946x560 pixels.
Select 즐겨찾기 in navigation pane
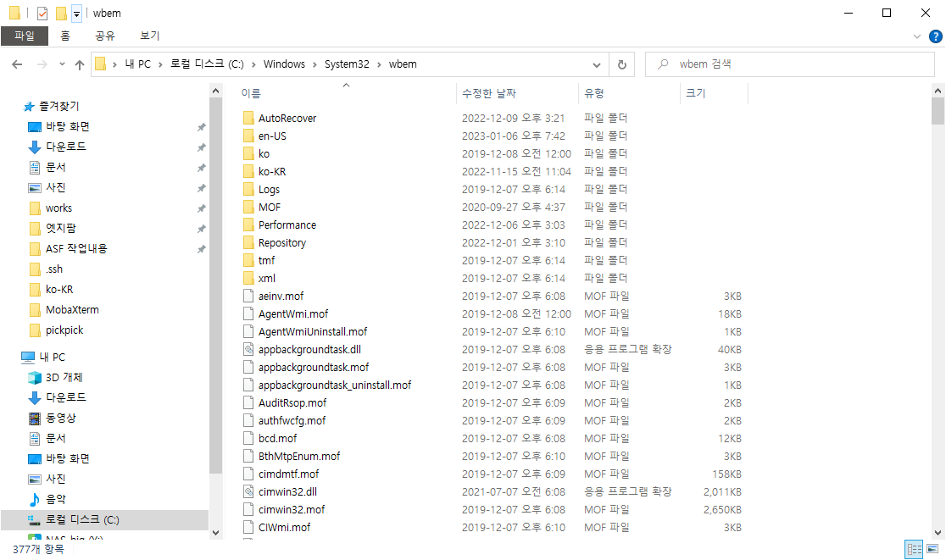[59, 106]
